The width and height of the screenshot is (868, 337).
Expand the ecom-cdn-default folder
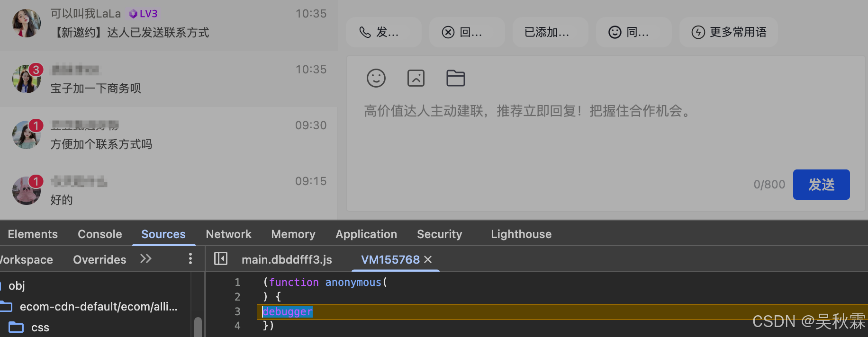click(90, 307)
